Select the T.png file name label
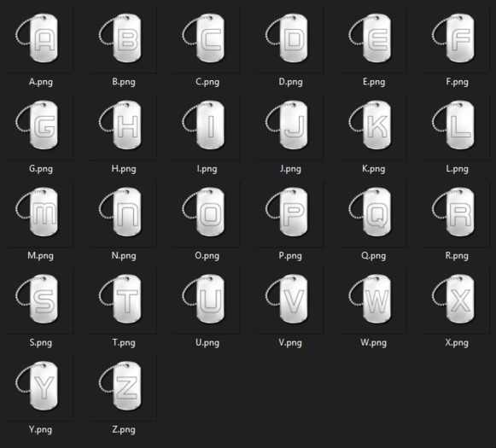Viewport: 496px width, 448px height. pyautogui.click(x=124, y=343)
